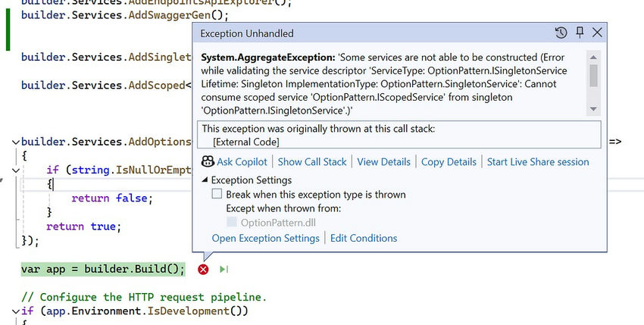Collapse the Exception Settings section

click(x=205, y=180)
